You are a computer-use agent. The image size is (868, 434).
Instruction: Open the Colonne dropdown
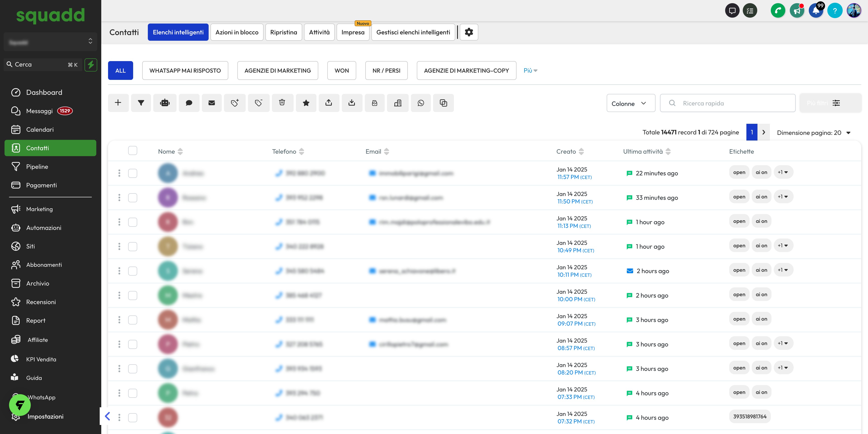tap(630, 103)
